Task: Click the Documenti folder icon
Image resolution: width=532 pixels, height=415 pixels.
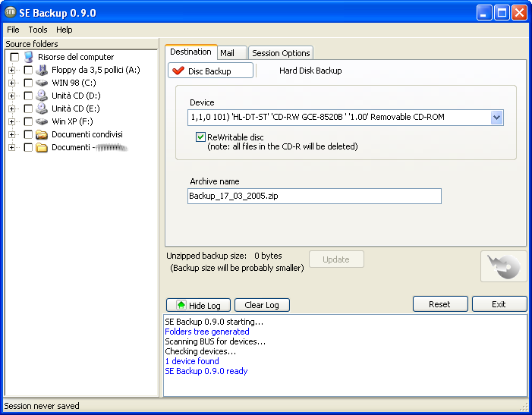Action: point(42,147)
